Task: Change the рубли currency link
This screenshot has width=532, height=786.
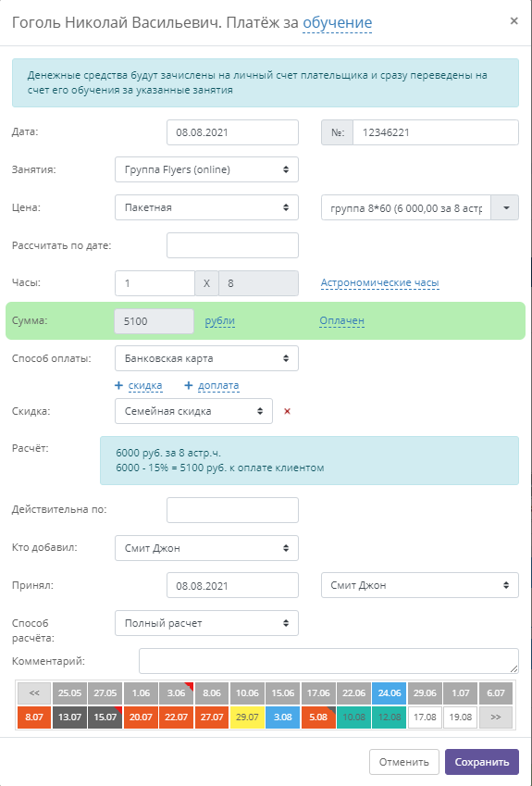Action: pos(220,321)
